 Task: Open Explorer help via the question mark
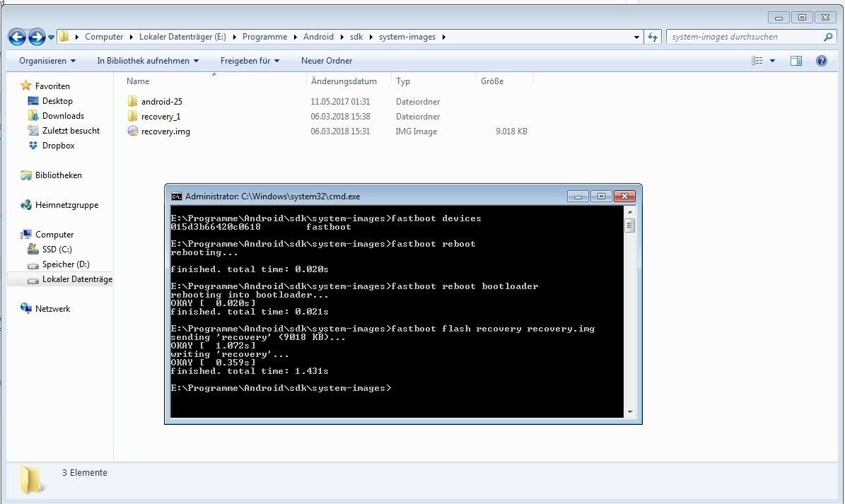tap(821, 61)
